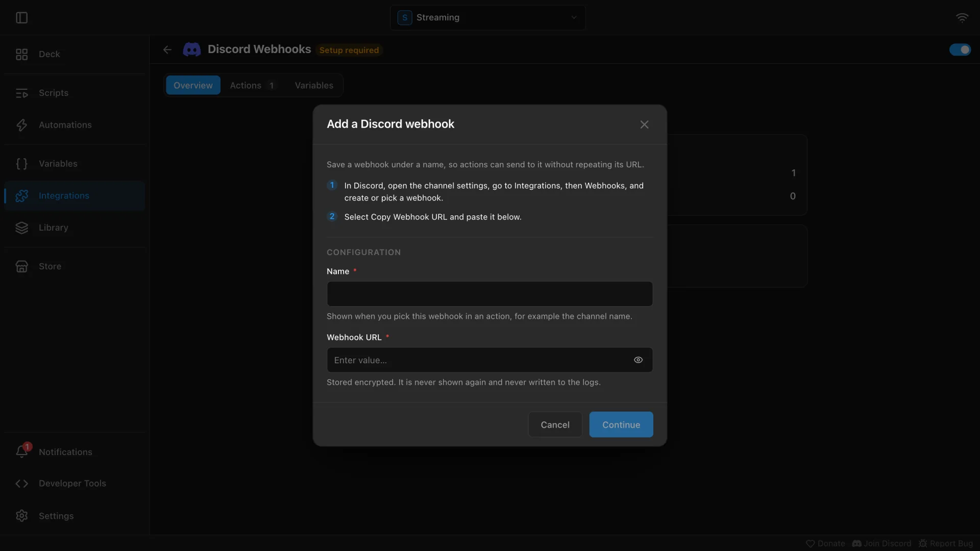Check the Wi-Fi connection status icon
This screenshot has width=980, height=551.
[x=962, y=18]
